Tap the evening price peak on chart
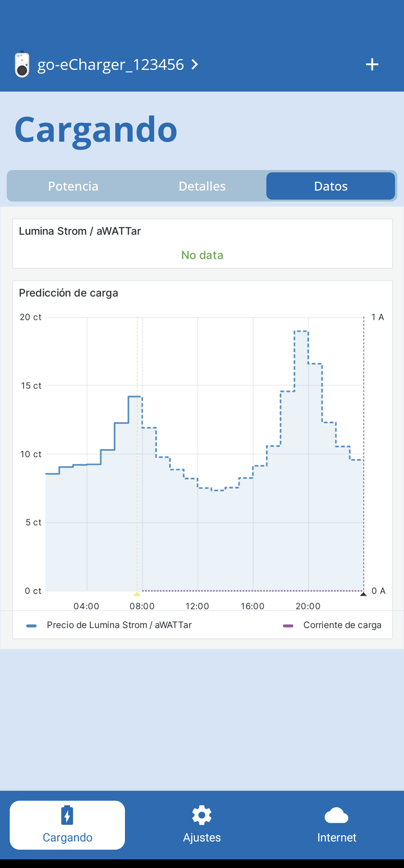This screenshot has height=868, width=404. click(x=301, y=331)
